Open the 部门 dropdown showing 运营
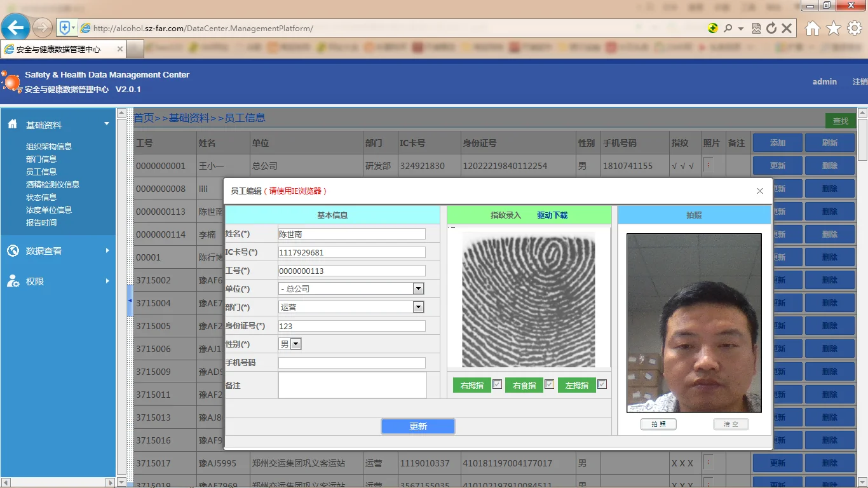 click(x=417, y=307)
